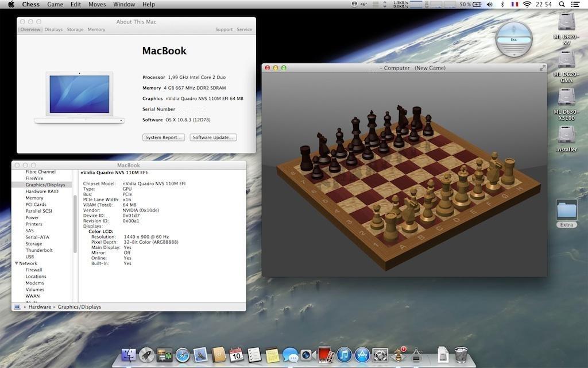Open Spotlight search in the menu bar

click(562, 4)
